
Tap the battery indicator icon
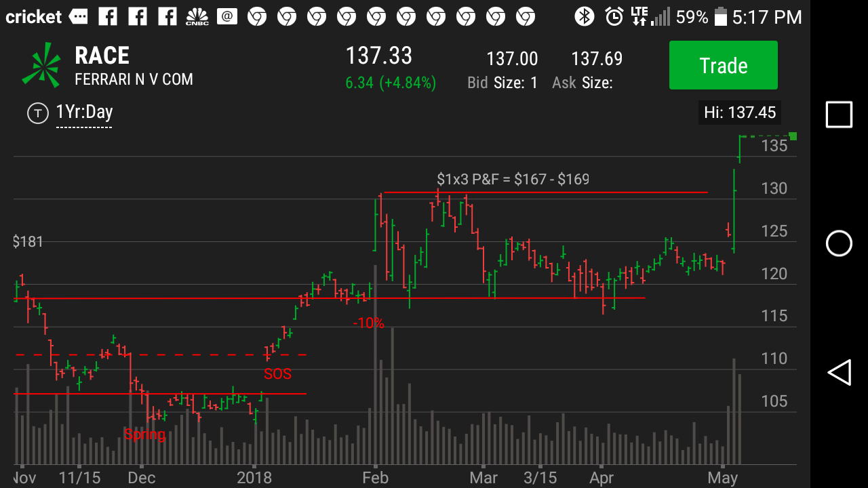pos(720,16)
